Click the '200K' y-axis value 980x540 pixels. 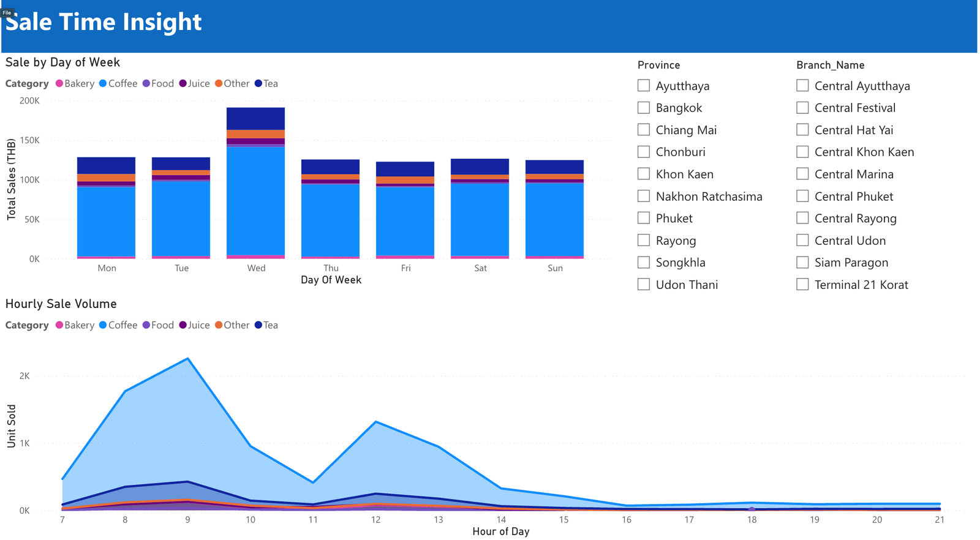29,100
